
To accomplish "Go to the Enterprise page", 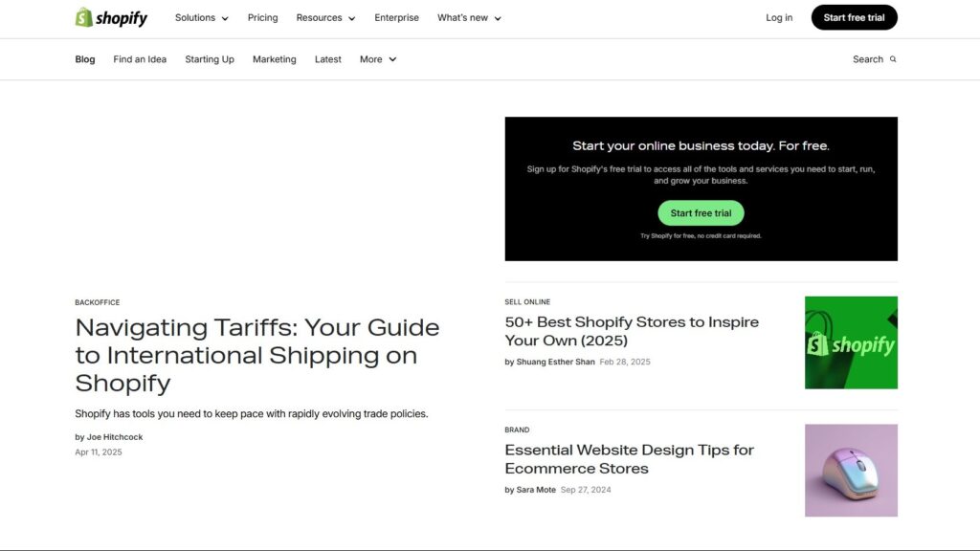I will pos(397,18).
